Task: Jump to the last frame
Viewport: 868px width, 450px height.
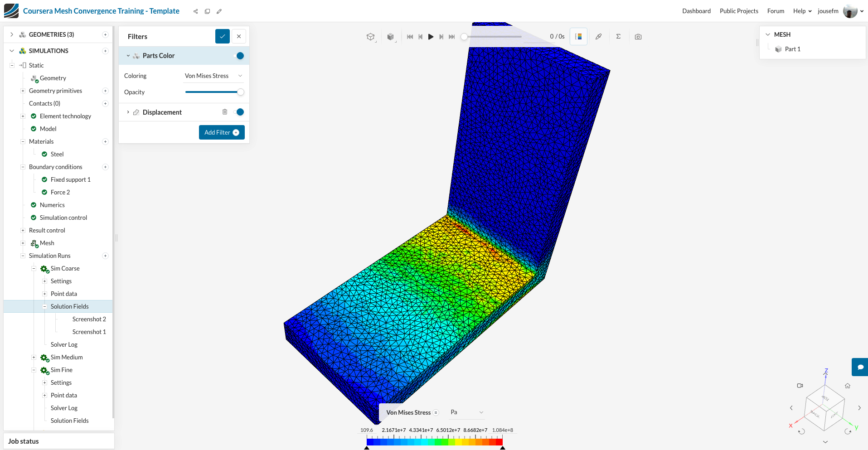Action: pos(451,37)
